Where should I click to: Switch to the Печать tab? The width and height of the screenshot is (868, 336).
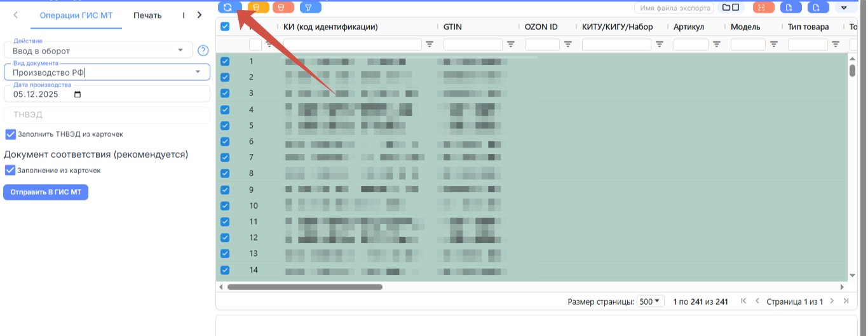tap(147, 15)
